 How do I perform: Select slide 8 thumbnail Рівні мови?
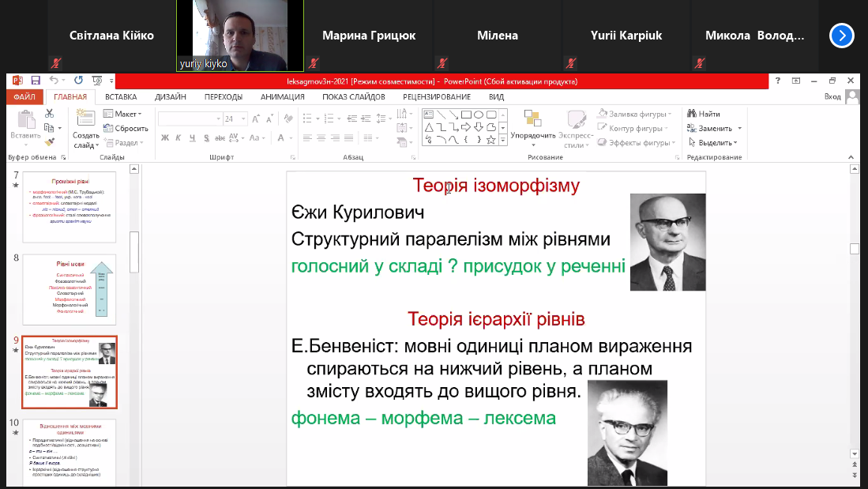click(x=70, y=290)
